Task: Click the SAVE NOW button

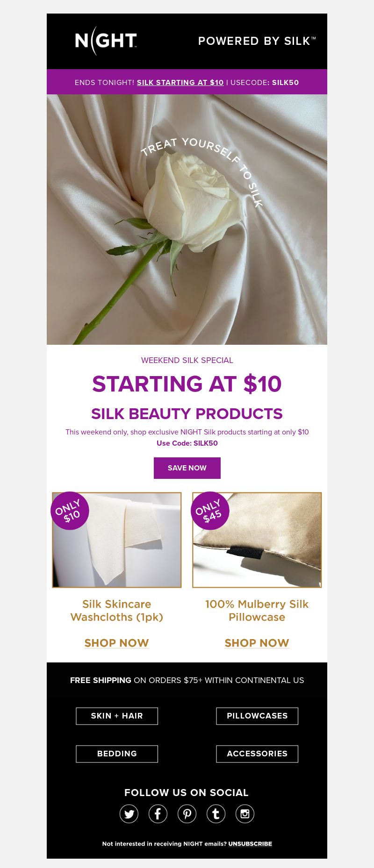Action: [187, 468]
